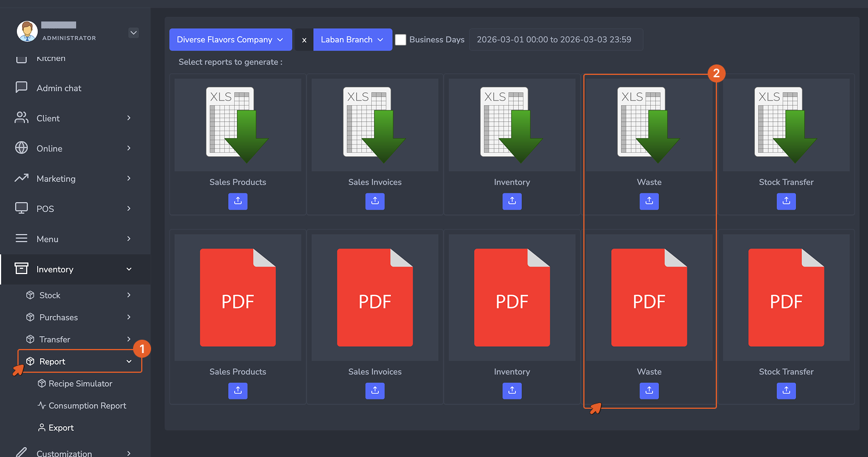
Task: Click the Consumption Report pulse icon
Action: tap(42, 405)
